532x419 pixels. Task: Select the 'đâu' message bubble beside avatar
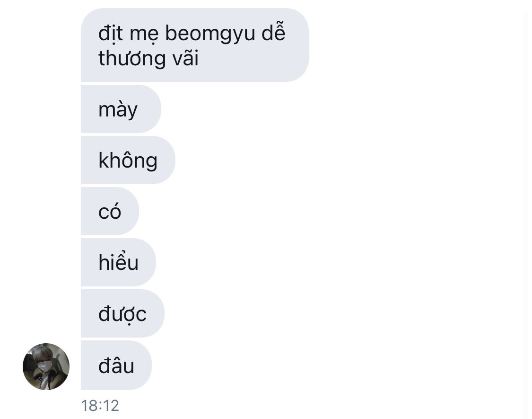116,366
